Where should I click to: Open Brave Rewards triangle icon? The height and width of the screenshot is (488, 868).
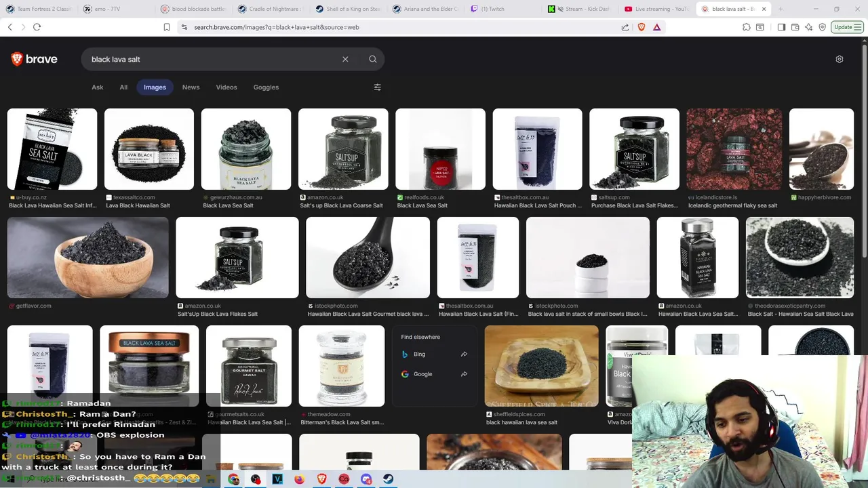[657, 27]
